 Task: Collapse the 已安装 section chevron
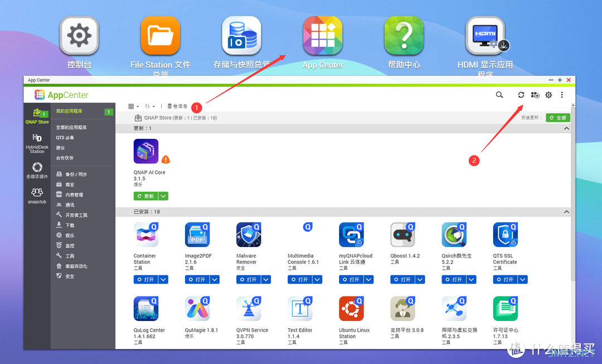coord(566,212)
